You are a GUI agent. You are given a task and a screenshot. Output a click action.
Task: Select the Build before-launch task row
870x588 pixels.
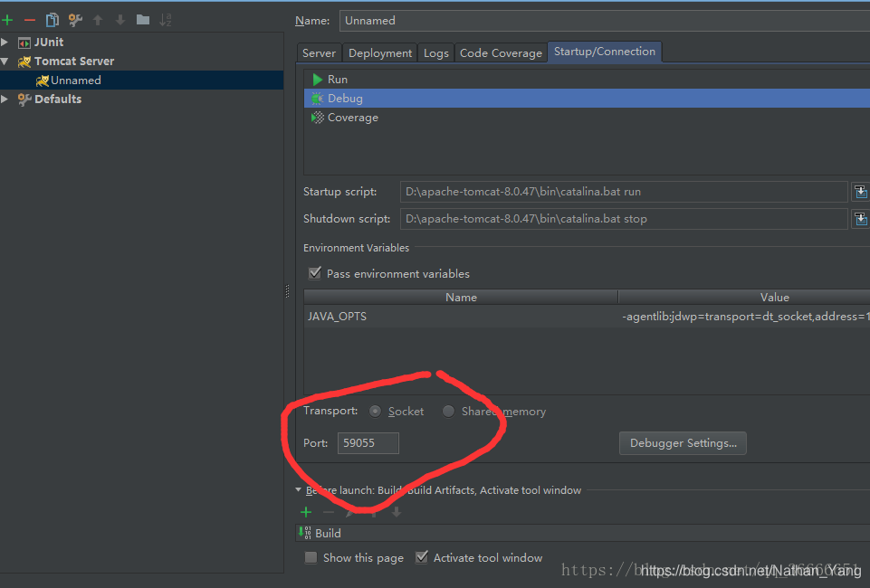tap(583, 533)
